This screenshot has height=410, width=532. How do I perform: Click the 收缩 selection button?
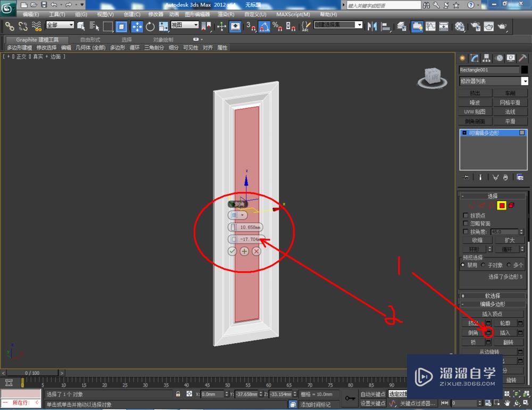[x=477, y=240]
